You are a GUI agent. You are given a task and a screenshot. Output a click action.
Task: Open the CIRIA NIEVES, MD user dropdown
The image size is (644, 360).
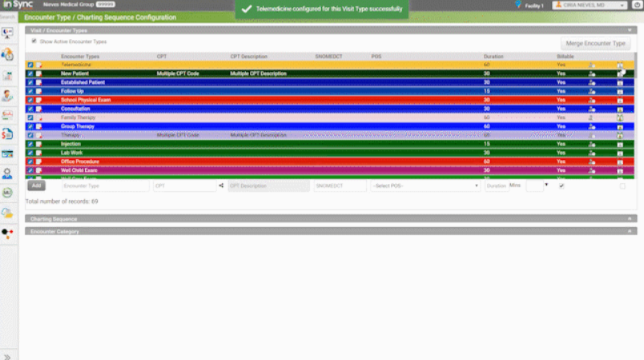click(x=590, y=5)
